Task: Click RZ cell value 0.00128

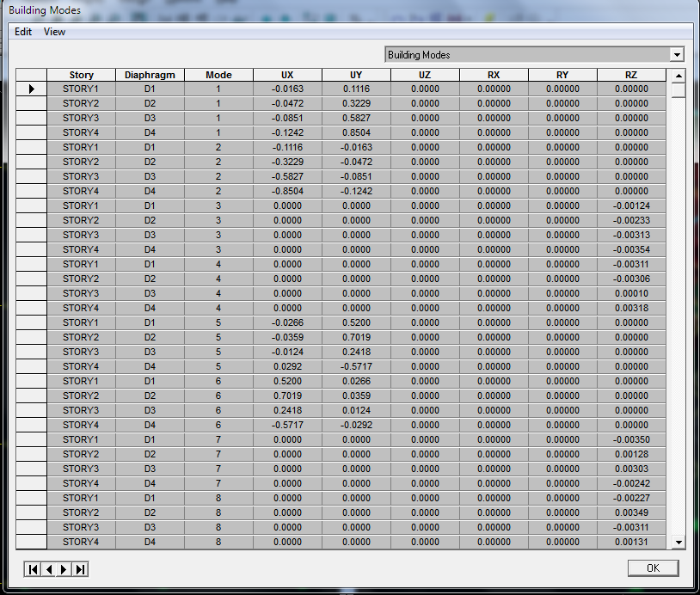Action: pyautogui.click(x=631, y=454)
